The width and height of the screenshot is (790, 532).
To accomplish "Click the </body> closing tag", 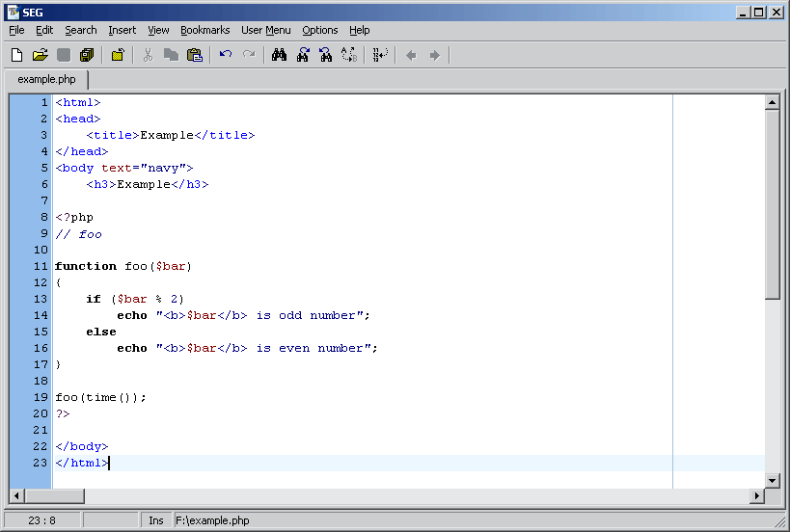I will pyautogui.click(x=82, y=446).
